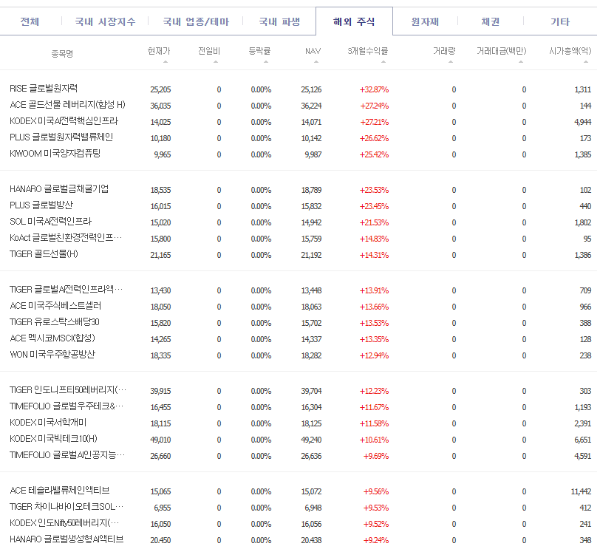
Task: Click current price 49,010
Action: (x=161, y=440)
